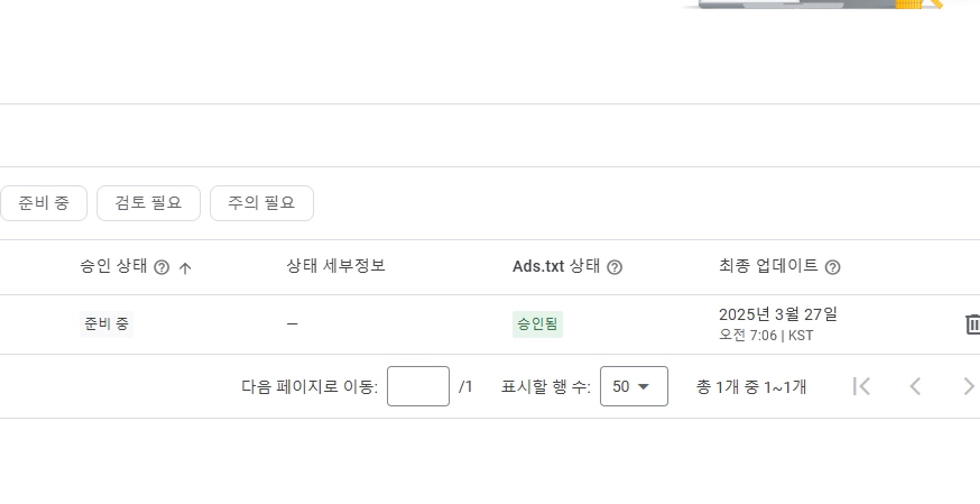Viewport: 980px width, 504px height.
Task: Click the 준비 중 filter chip
Action: [43, 203]
